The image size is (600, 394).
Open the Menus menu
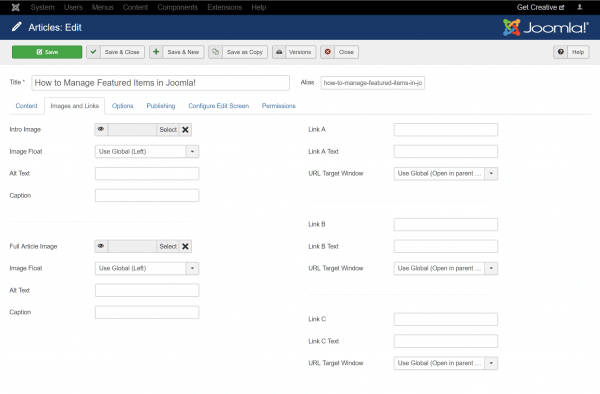coord(103,7)
